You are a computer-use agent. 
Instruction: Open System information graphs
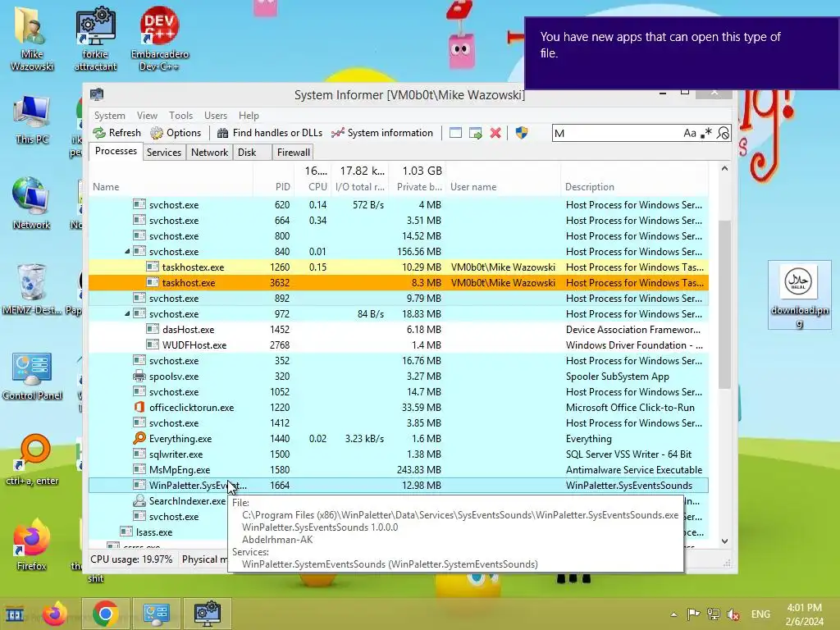tap(382, 133)
